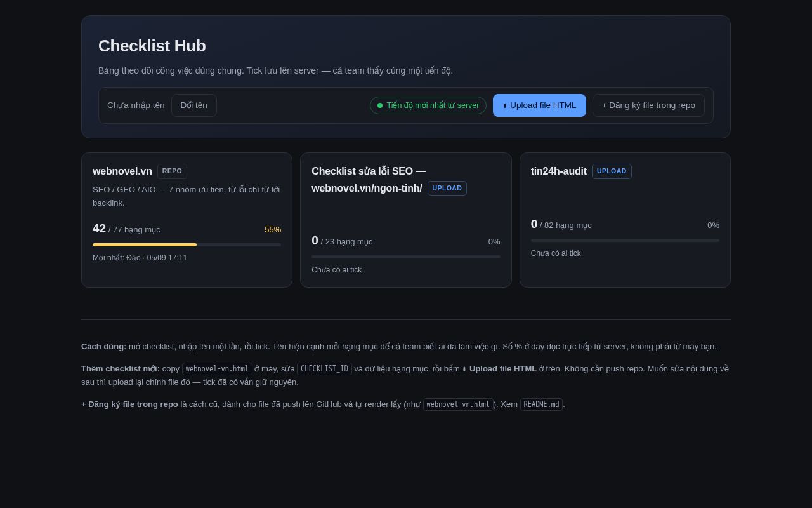Viewport: 812px width, 508px height.
Task: Click the Upload file HTML button
Action: point(539,105)
